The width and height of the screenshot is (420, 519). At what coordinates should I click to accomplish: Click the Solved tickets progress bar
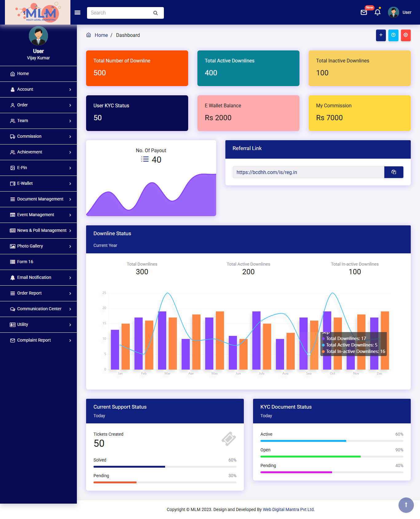point(165,467)
